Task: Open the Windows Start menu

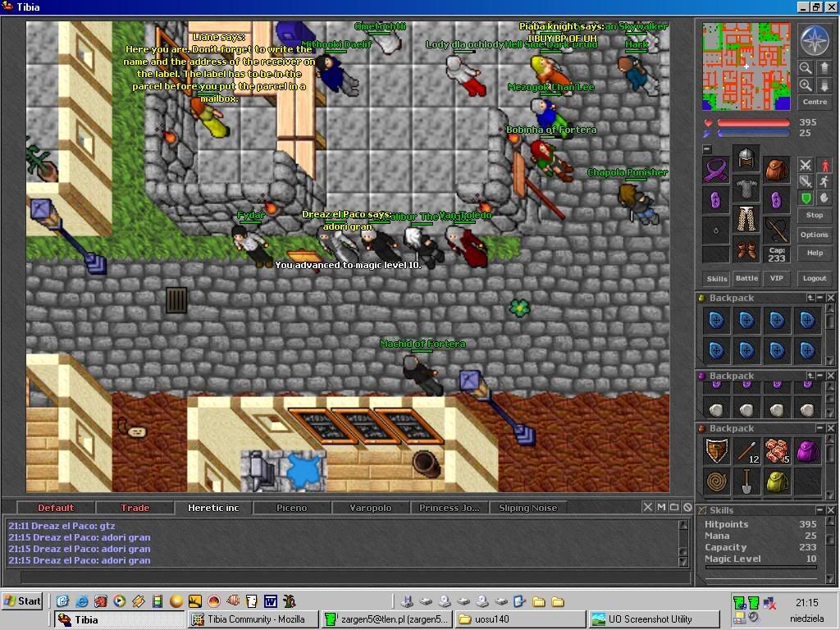Action: (x=22, y=601)
